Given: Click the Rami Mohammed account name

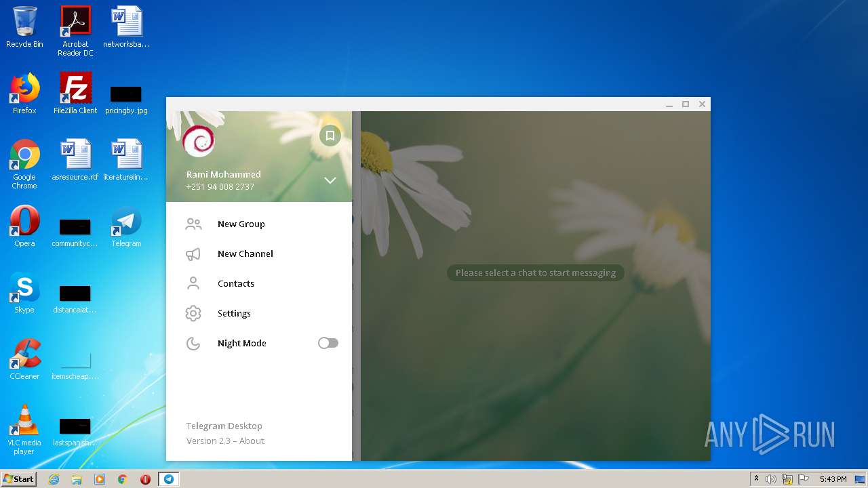Looking at the screenshot, I should [224, 174].
